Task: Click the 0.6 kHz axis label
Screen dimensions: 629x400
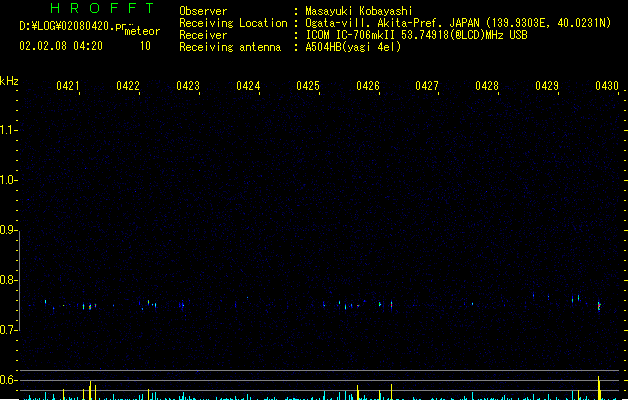Action: pyautogui.click(x=7, y=380)
